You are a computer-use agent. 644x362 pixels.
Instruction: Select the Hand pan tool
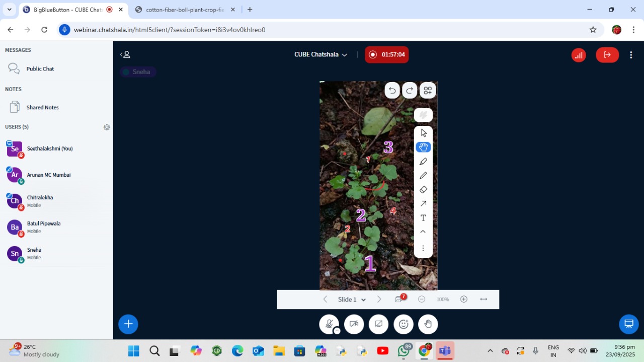(x=423, y=147)
